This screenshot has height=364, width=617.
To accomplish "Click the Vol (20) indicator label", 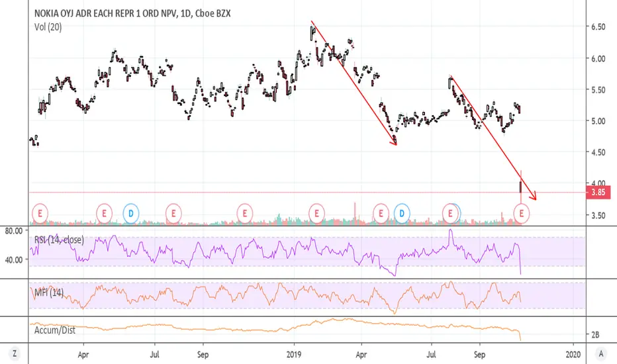I will point(48,27).
